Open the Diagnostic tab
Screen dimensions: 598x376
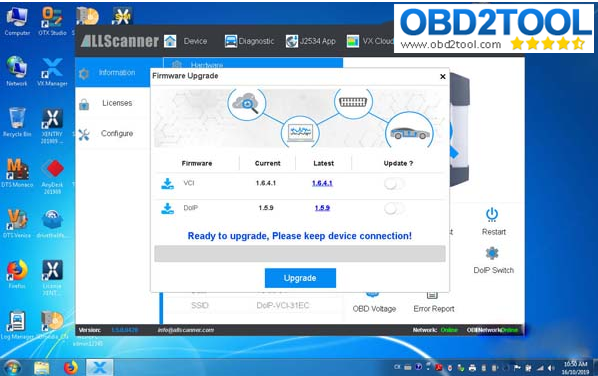249,41
